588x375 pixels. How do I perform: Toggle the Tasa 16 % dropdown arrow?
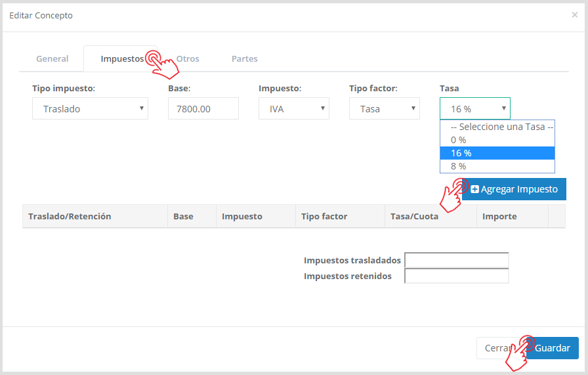pyautogui.click(x=503, y=108)
